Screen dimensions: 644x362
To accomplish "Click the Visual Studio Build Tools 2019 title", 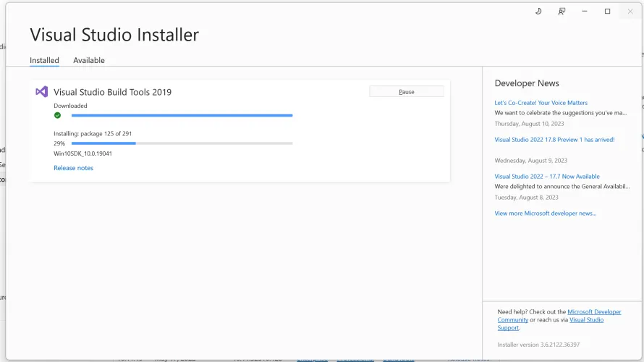I will pyautogui.click(x=112, y=92).
